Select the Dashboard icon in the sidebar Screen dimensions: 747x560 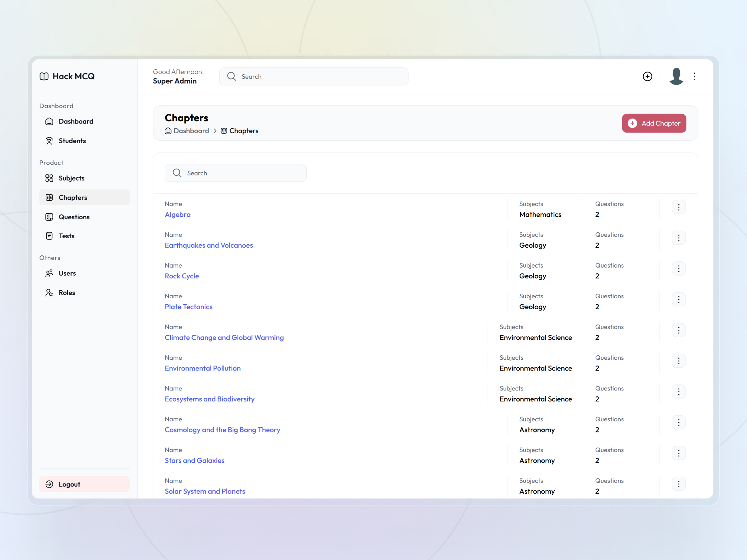(x=49, y=121)
